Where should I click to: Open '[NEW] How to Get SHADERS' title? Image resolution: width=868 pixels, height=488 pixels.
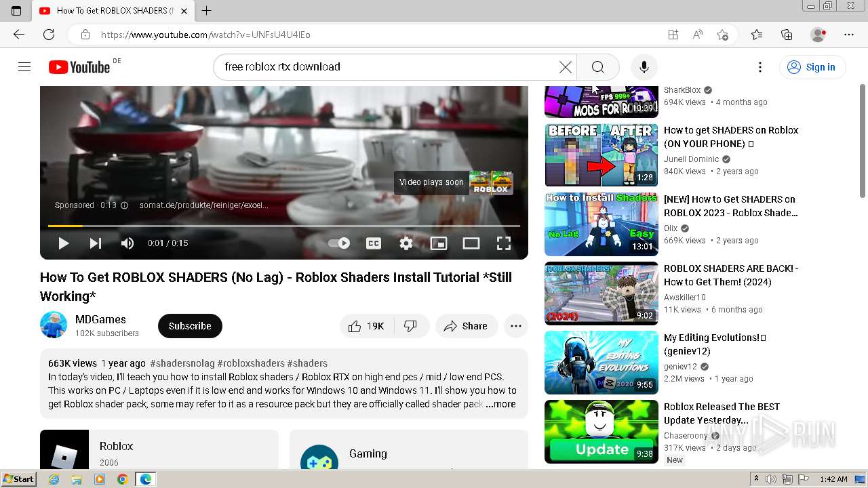(731, 206)
